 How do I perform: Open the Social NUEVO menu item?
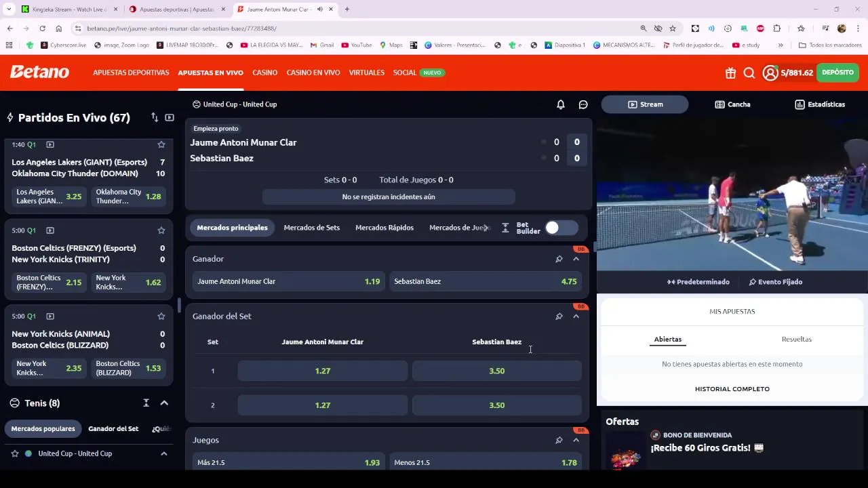tap(418, 73)
